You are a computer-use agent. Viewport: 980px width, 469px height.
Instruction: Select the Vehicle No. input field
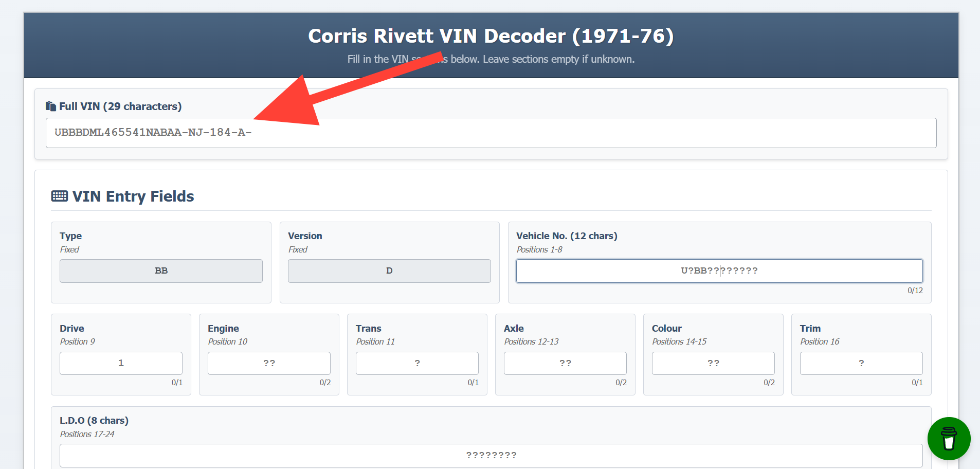point(719,271)
